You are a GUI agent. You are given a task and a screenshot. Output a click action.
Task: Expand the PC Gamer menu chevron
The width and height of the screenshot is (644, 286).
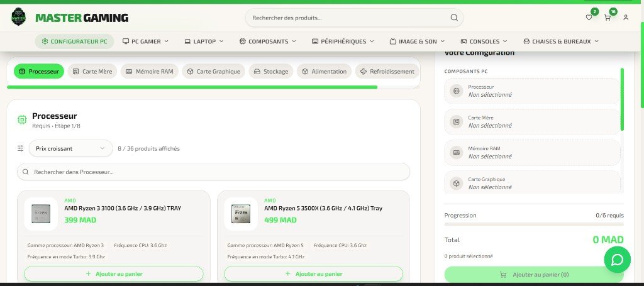166,41
